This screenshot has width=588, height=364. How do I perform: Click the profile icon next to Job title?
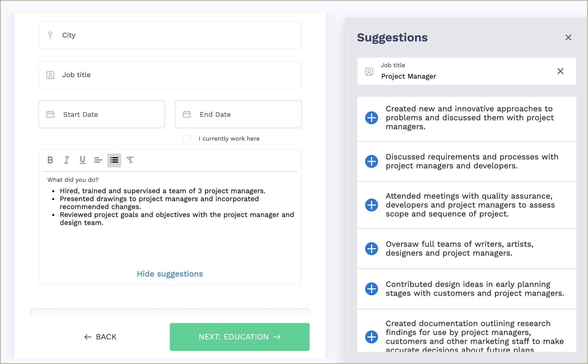[x=50, y=75]
